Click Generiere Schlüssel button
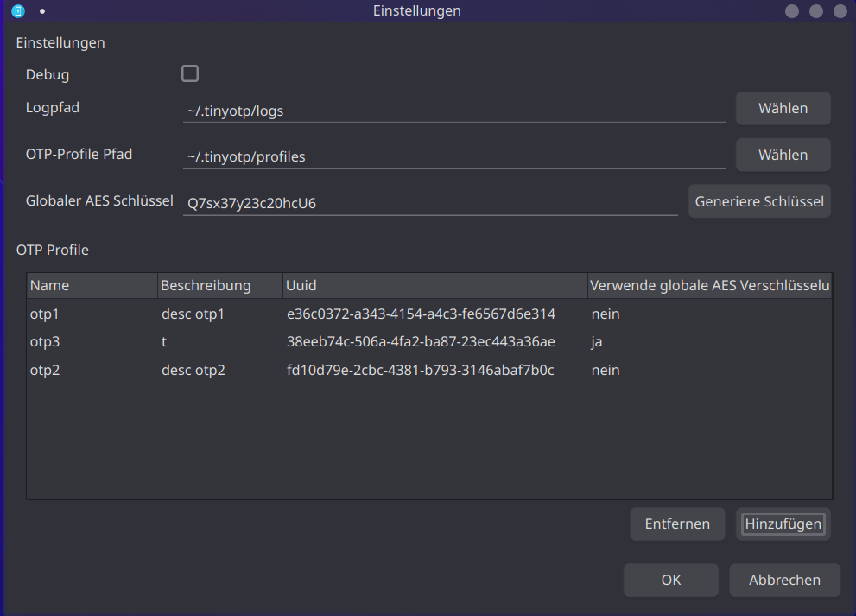This screenshot has height=616, width=856. (x=759, y=201)
